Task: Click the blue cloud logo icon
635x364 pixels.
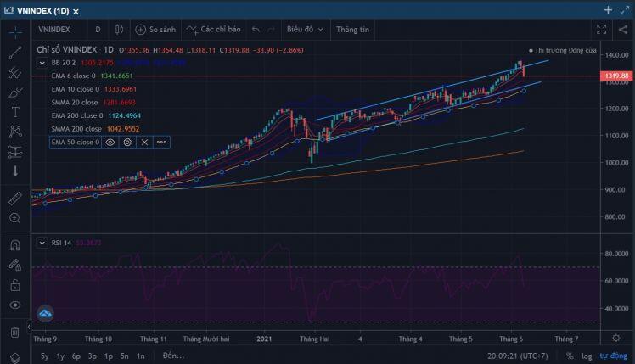Action: 45,313
